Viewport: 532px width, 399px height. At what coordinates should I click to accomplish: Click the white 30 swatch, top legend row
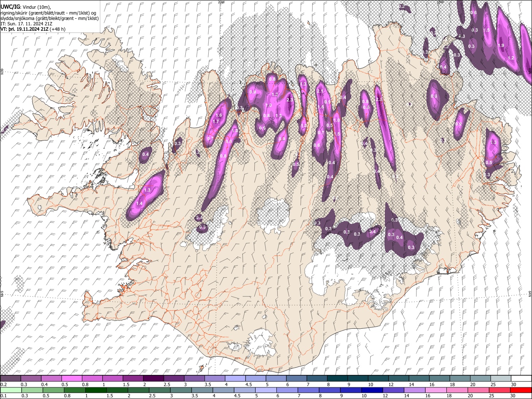point(520,378)
